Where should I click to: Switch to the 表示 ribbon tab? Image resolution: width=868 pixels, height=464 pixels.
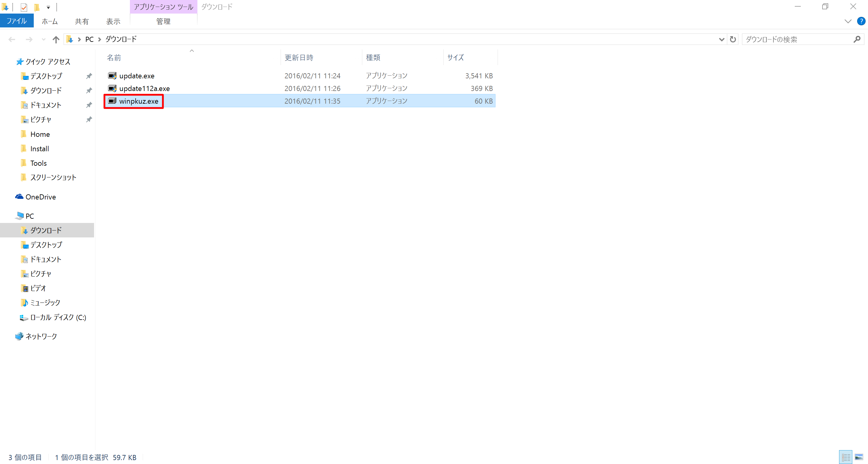(113, 21)
